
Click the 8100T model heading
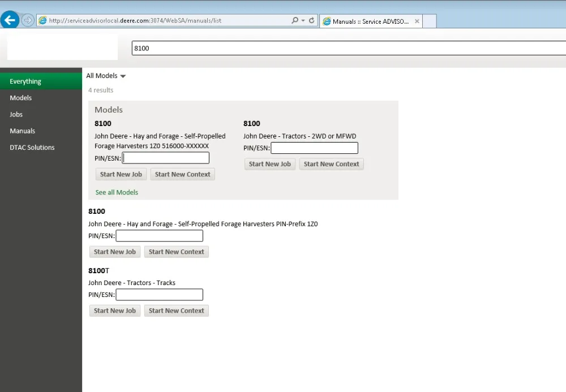pyautogui.click(x=98, y=270)
